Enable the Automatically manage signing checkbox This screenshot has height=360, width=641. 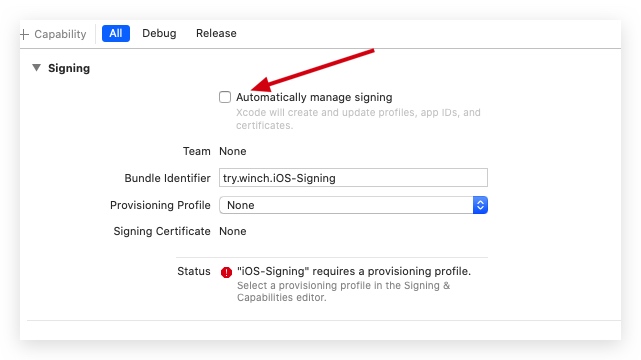tap(225, 97)
